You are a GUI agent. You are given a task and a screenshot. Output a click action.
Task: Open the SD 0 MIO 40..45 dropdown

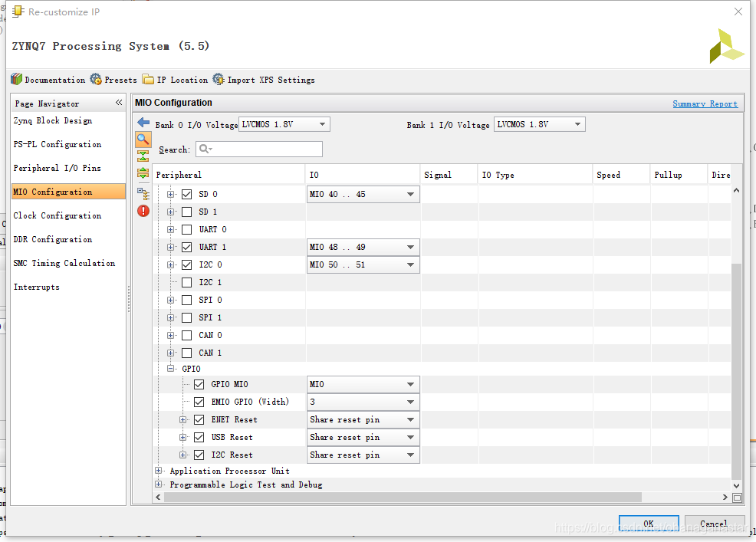(363, 194)
